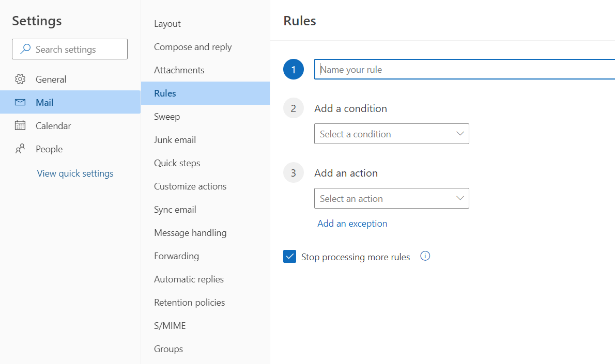The height and width of the screenshot is (364, 615).
Task: Switch to the Forwarding settings page
Action: tap(176, 256)
